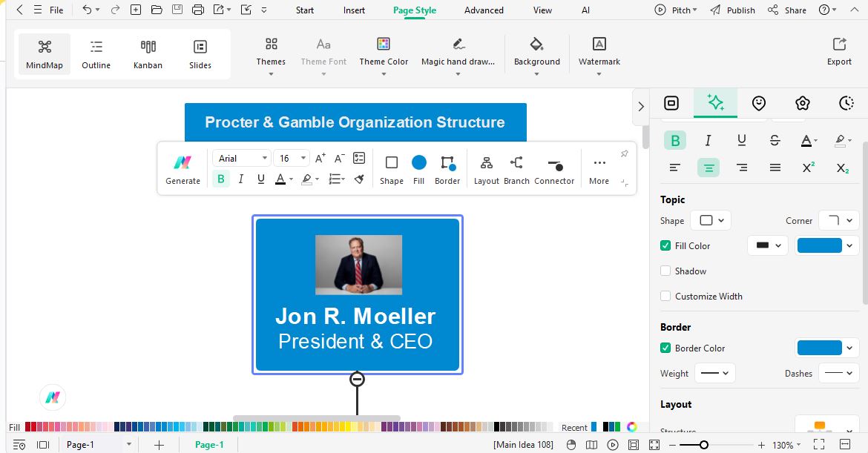Enable Customize Width checkbox
868x453 pixels.
coord(665,296)
